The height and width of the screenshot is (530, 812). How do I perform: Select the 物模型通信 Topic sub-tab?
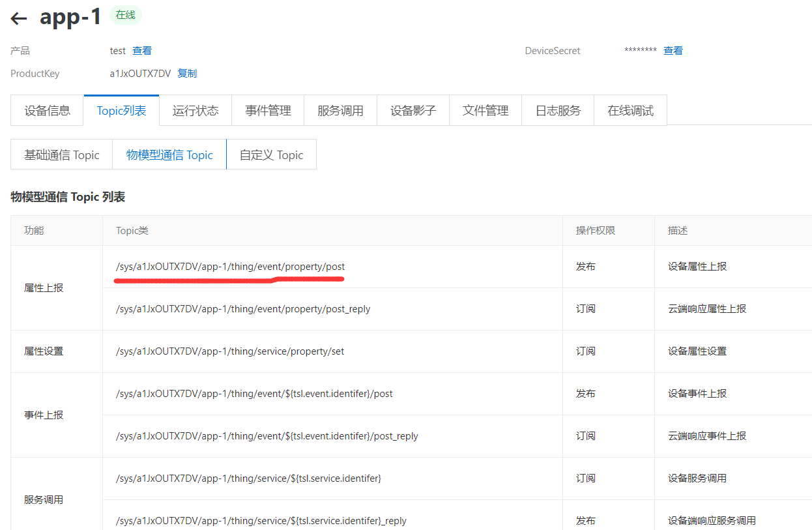click(x=169, y=155)
